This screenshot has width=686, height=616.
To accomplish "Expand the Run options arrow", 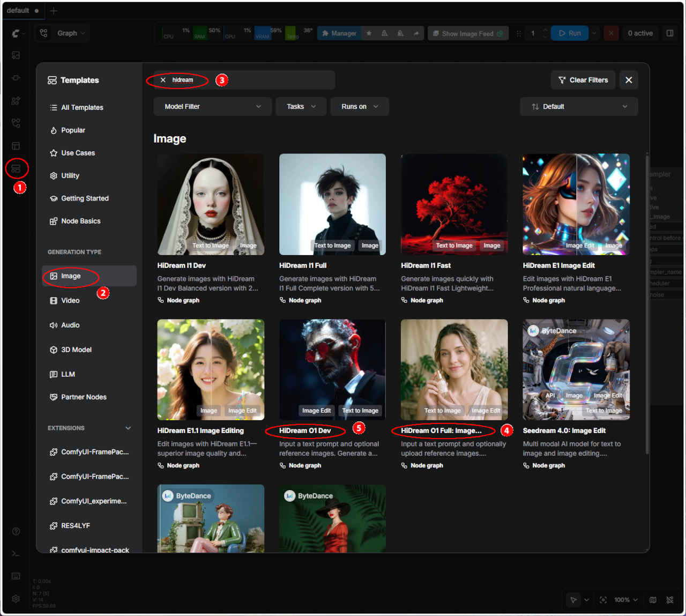I will point(594,33).
